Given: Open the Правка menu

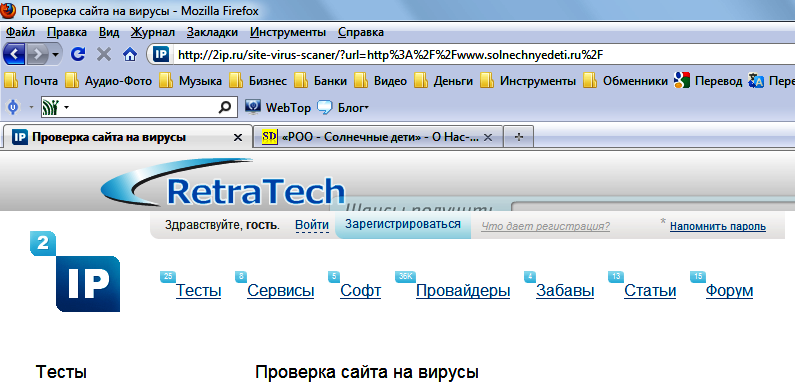Looking at the screenshot, I should pos(67,32).
